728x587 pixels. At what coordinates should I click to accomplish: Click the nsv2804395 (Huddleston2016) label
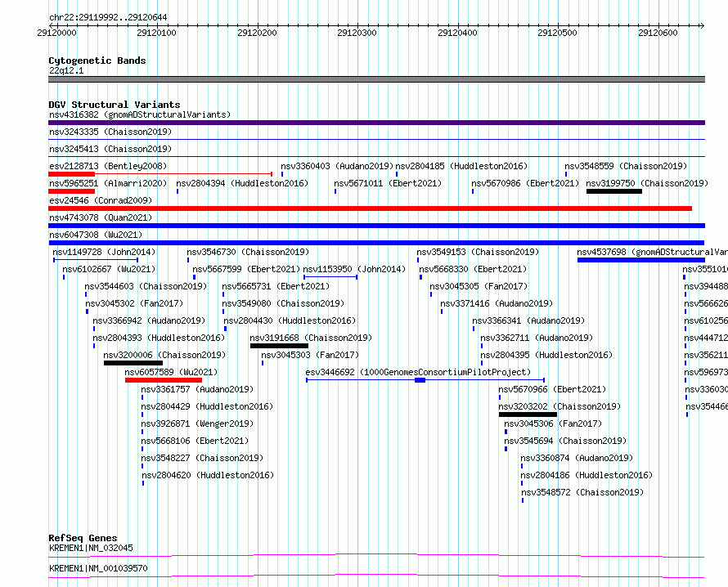pos(546,355)
